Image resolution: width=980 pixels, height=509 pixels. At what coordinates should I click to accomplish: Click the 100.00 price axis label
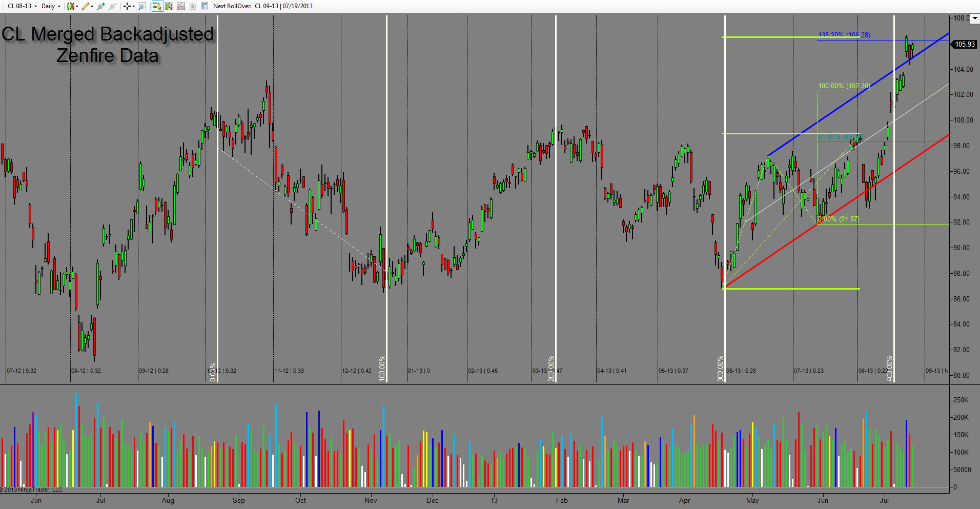click(963, 120)
